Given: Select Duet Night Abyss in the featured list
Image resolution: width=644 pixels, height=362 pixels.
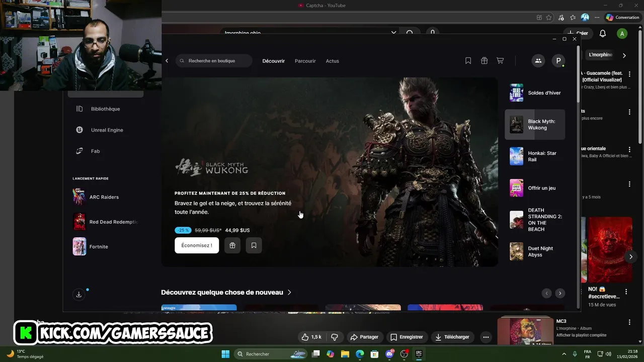Looking at the screenshot, I should (535, 251).
